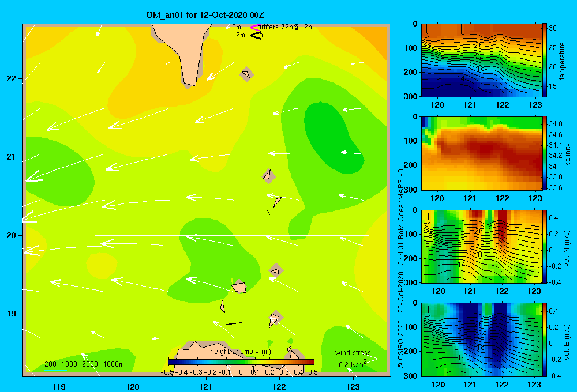The height and width of the screenshot is (392, 577).
Task: Click the island near 121.4E 19.3N
Action: click(239, 287)
